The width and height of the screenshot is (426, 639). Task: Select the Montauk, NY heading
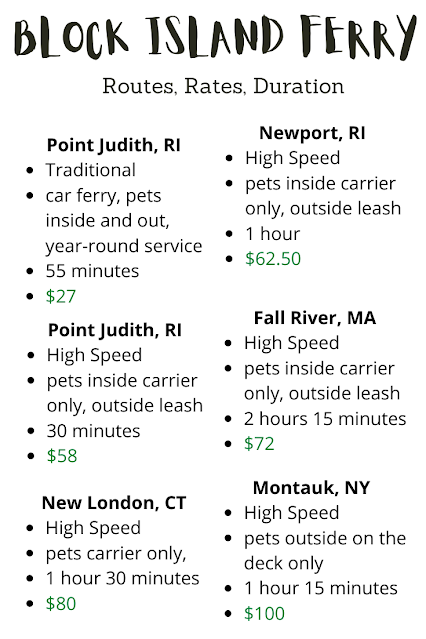coord(311,488)
